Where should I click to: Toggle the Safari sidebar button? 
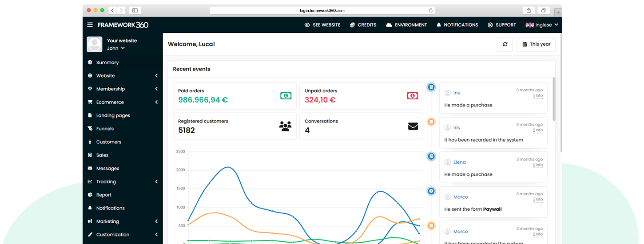[x=135, y=10]
